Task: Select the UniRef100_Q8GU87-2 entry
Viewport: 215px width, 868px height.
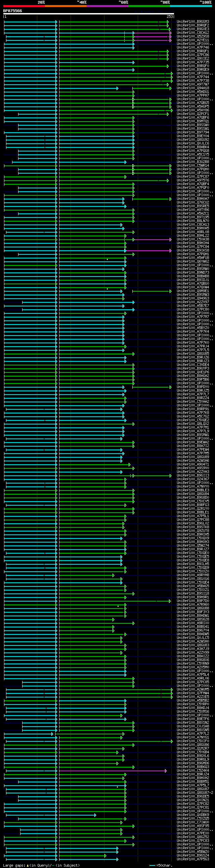Action: click(x=195, y=793)
